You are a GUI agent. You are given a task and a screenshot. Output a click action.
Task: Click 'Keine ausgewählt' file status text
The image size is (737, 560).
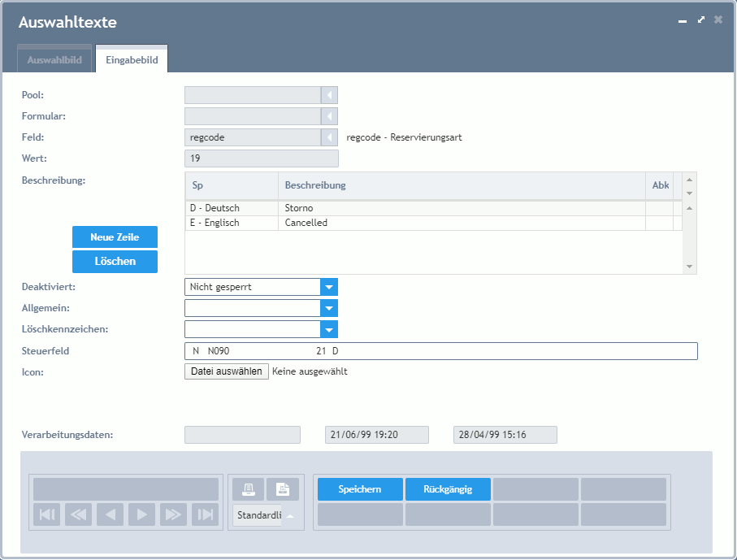click(310, 371)
